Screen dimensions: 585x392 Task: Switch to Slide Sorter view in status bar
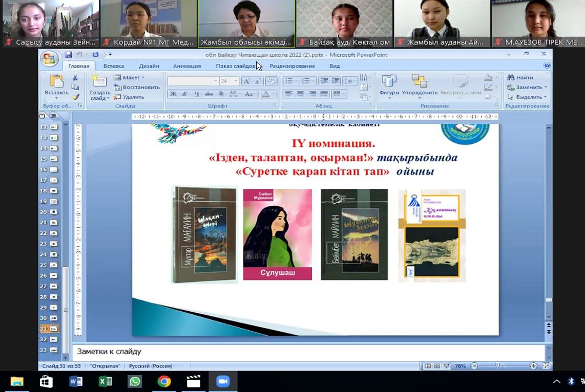tap(436, 366)
